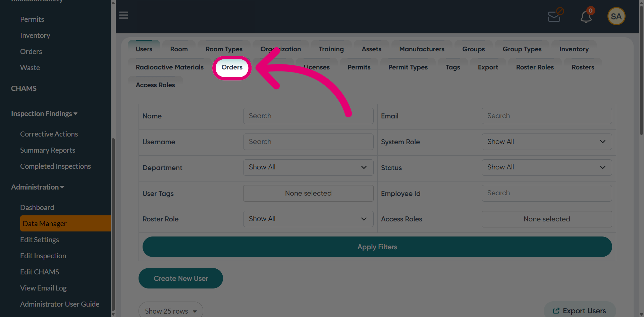Screen dimensions: 644x317
Task: Open Summary Reports in the sidebar
Action: pos(48,150)
